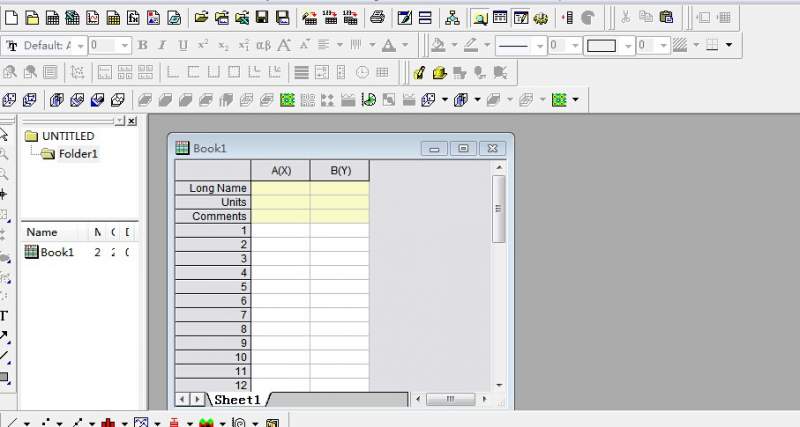Sort by Name column header
800x427 pixels.
click(42, 232)
